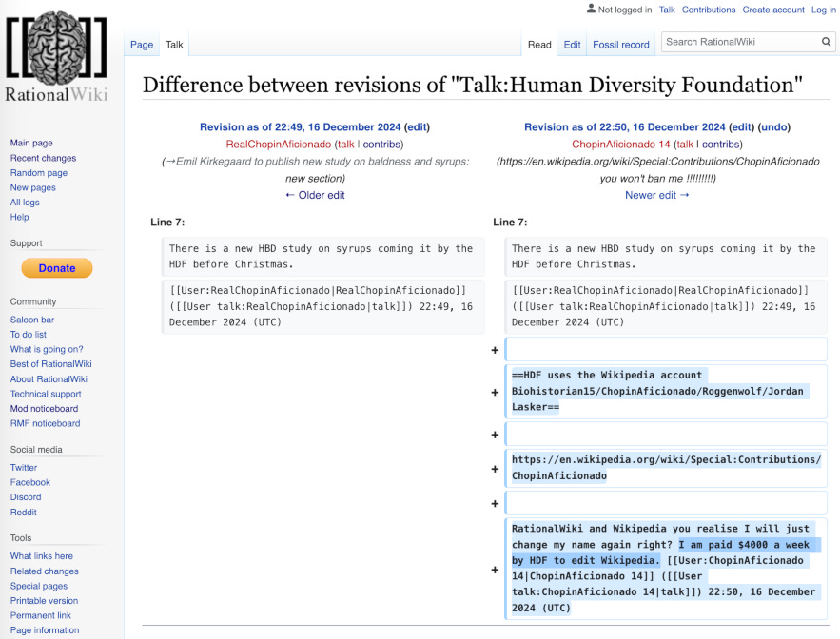Open Permanent link in Tools
This screenshot has width=840, height=639.
(x=40, y=615)
